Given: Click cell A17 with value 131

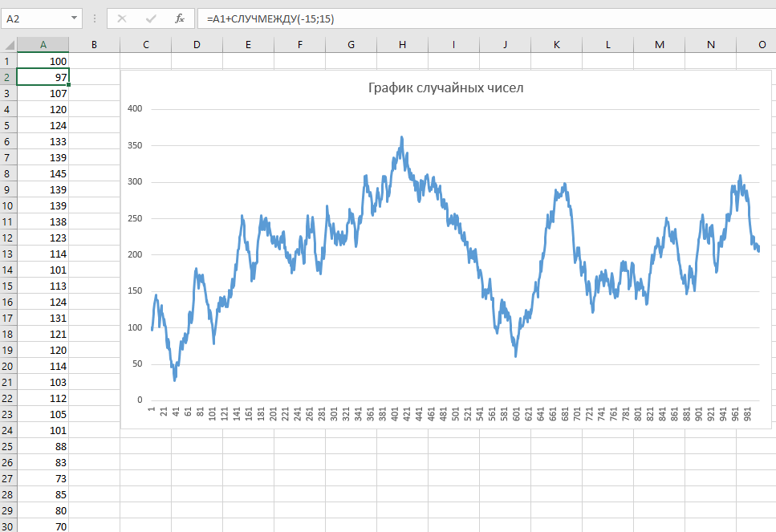Looking at the screenshot, I should click(43, 319).
